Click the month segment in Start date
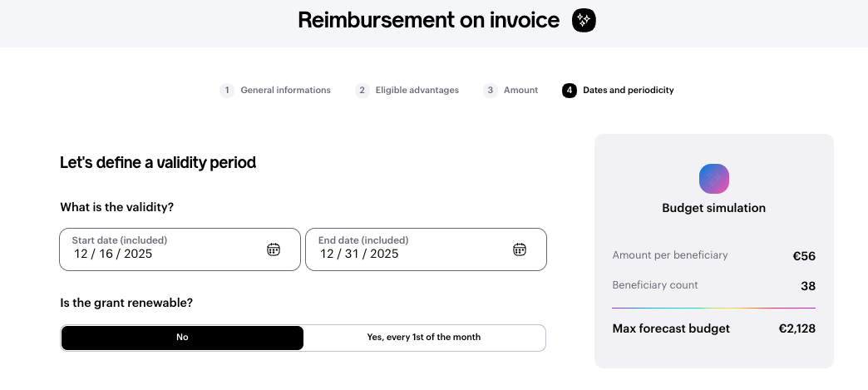 81,254
